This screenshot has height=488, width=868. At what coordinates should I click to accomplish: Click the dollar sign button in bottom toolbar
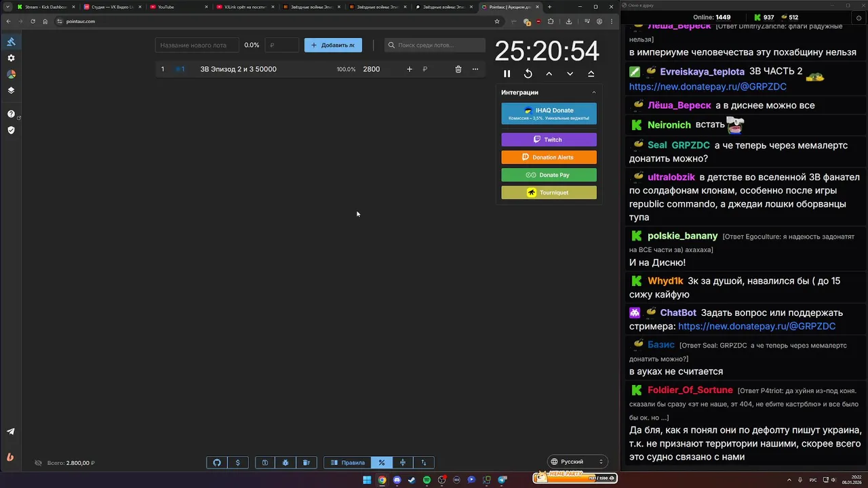[237, 463]
